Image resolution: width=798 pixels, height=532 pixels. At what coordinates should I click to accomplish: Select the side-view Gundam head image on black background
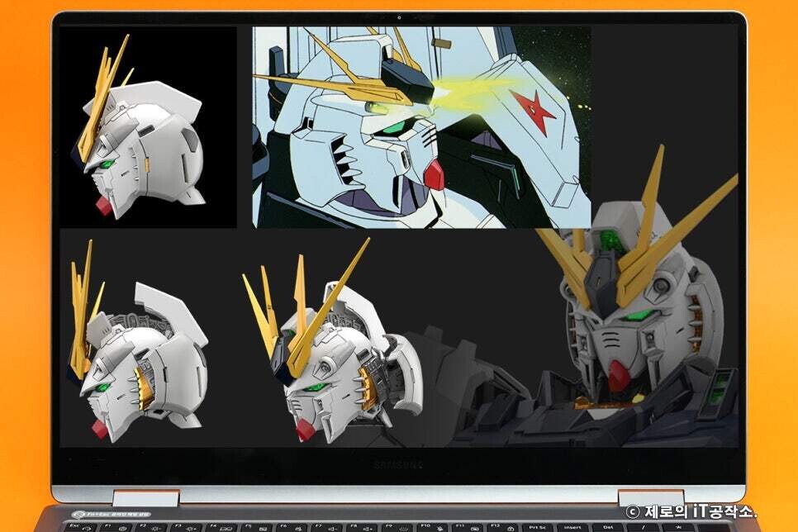point(148,127)
